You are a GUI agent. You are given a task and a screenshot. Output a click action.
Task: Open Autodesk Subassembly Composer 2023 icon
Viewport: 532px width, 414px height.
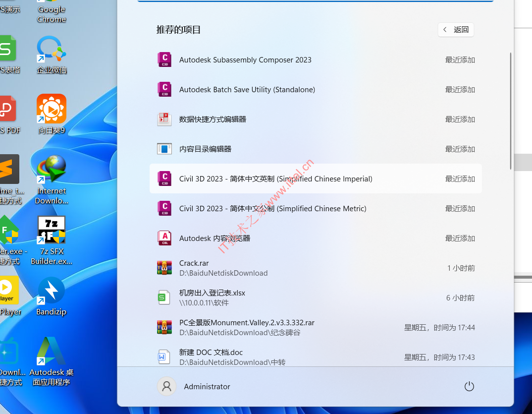point(164,60)
